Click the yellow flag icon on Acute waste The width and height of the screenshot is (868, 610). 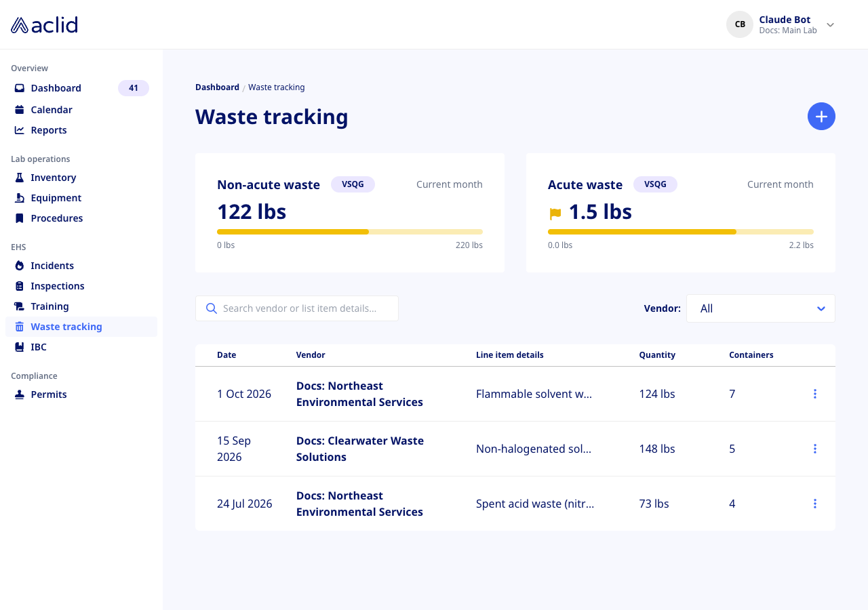click(x=555, y=213)
